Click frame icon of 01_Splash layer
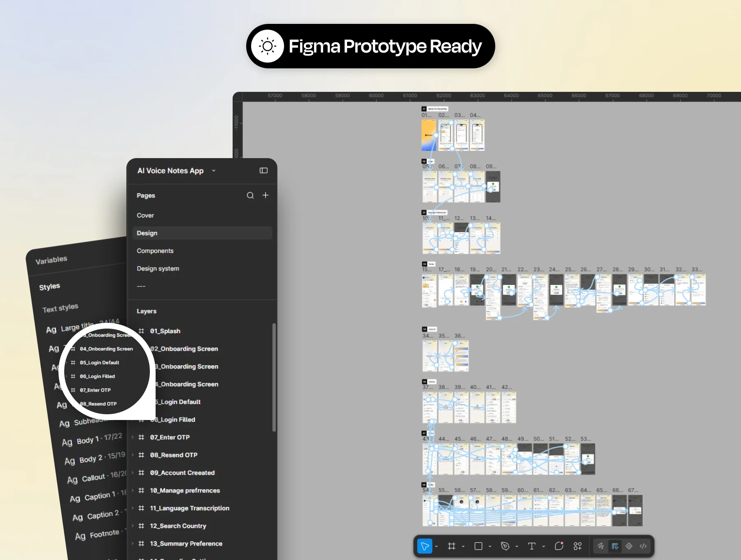The width and height of the screenshot is (741, 560). [141, 331]
